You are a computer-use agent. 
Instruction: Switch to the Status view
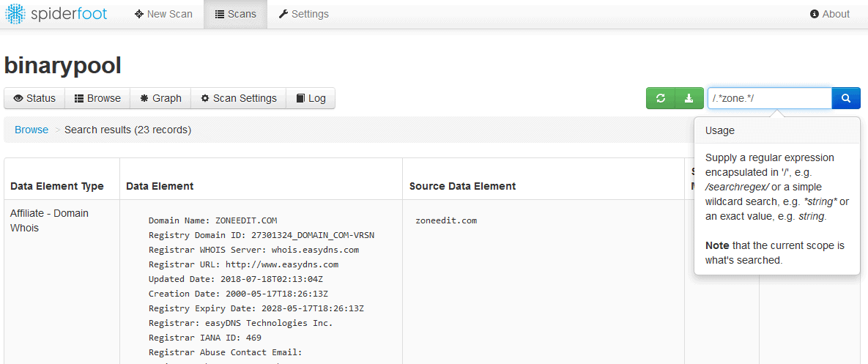pos(34,98)
